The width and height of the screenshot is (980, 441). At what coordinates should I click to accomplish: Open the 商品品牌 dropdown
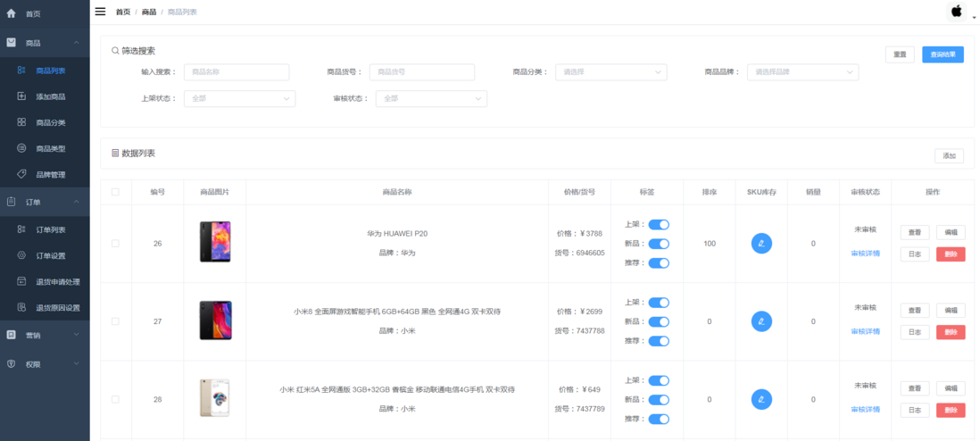(x=803, y=72)
